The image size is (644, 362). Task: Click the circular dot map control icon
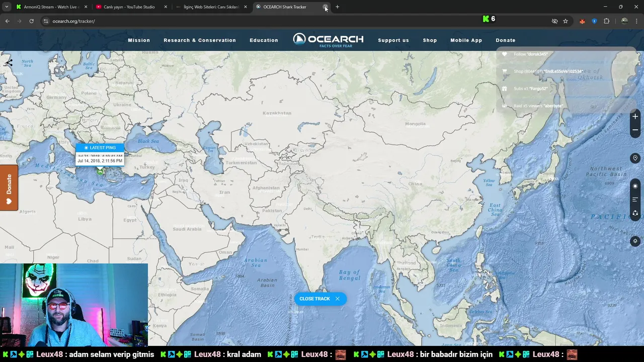[x=635, y=186]
